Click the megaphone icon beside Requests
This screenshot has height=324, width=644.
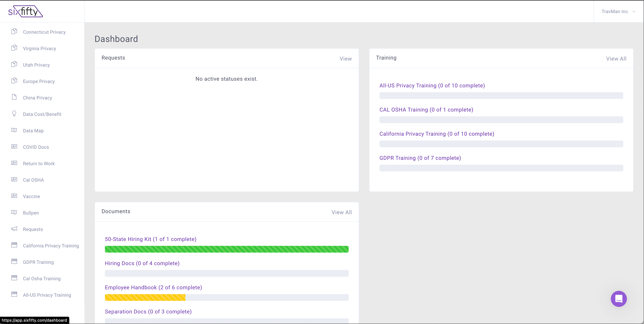[x=14, y=229]
